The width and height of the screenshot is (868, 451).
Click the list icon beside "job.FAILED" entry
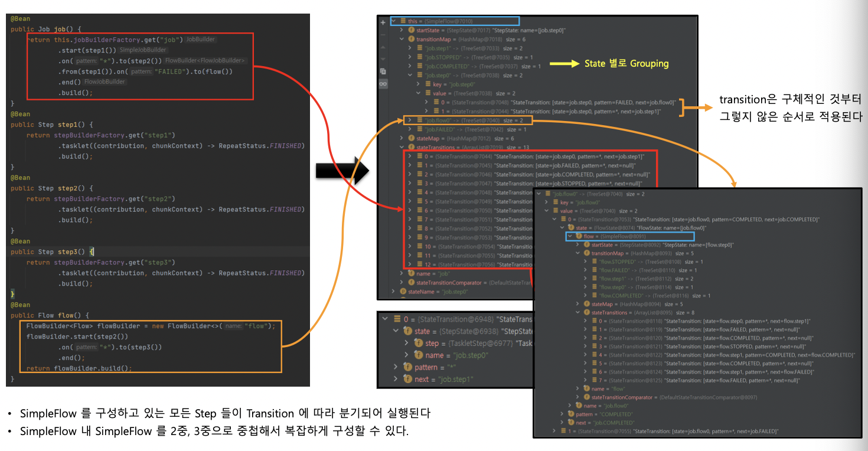[420, 129]
